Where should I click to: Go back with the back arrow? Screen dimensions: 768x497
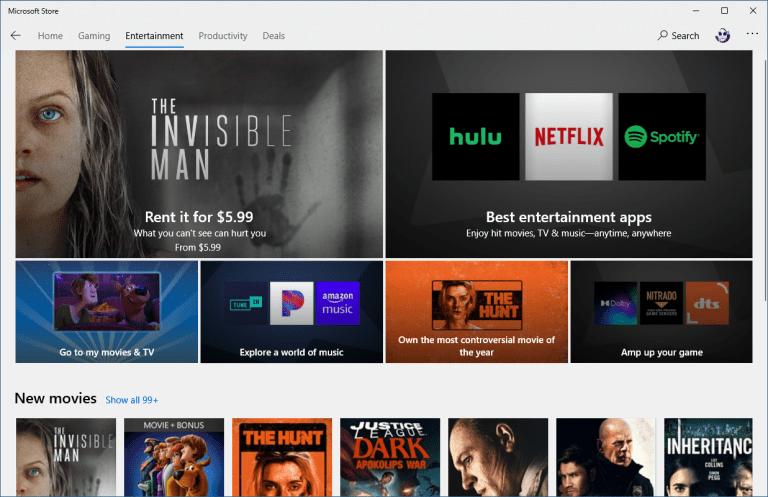[16, 36]
